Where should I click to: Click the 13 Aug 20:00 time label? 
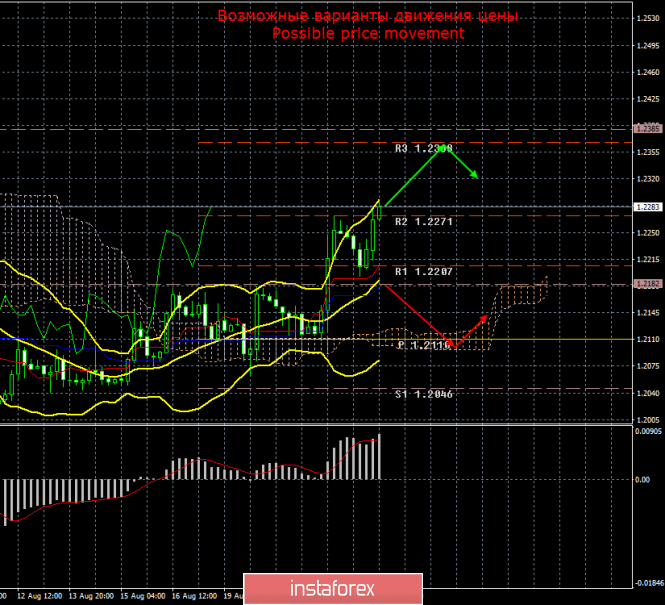pyautogui.click(x=91, y=596)
